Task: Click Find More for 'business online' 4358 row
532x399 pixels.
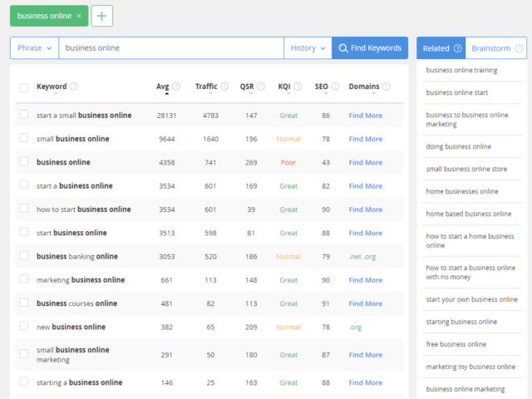Action: pos(366,163)
